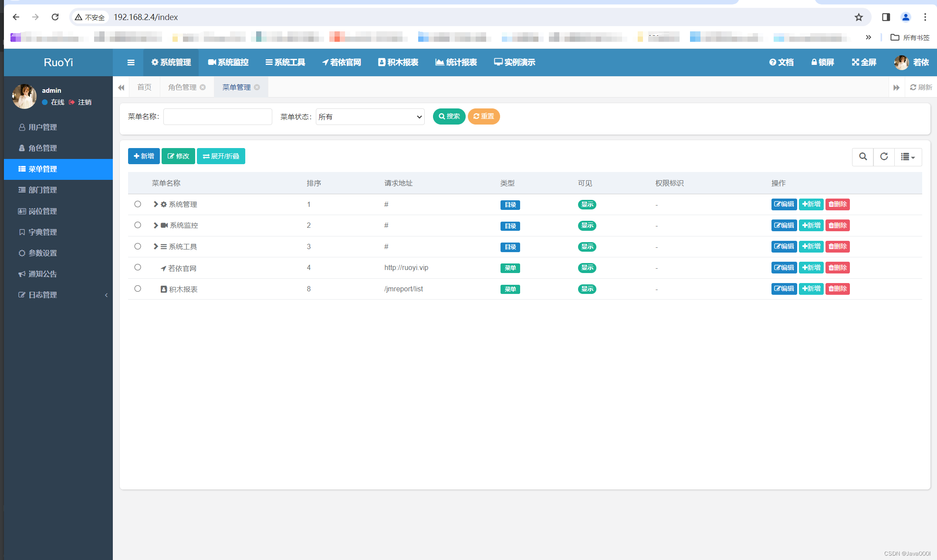Refresh the table with circular arrow icon
Screen dimensions: 937x560
click(x=884, y=157)
